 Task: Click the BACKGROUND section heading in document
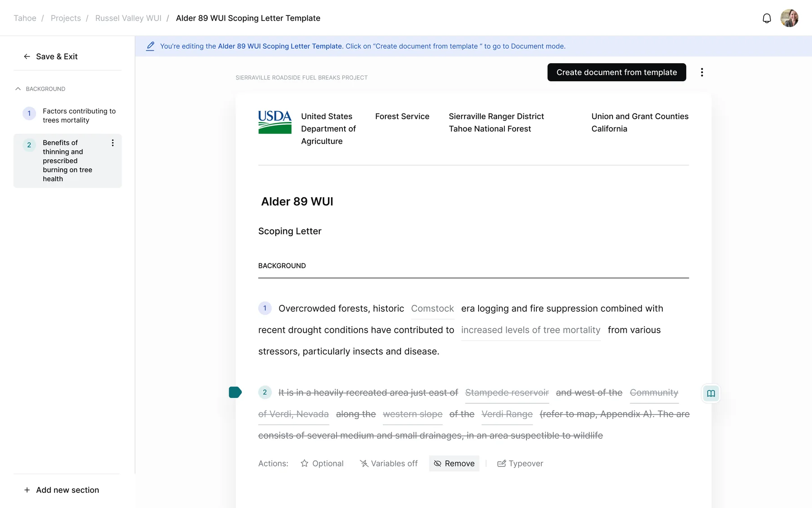pos(282,266)
